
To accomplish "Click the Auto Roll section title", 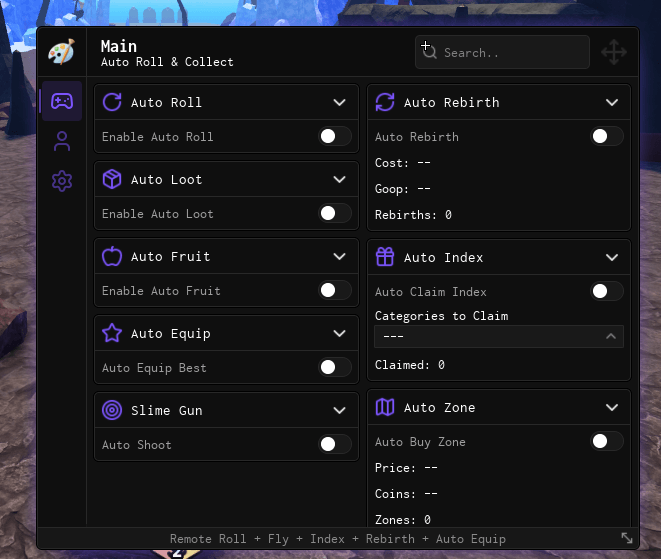I will pos(166,102).
